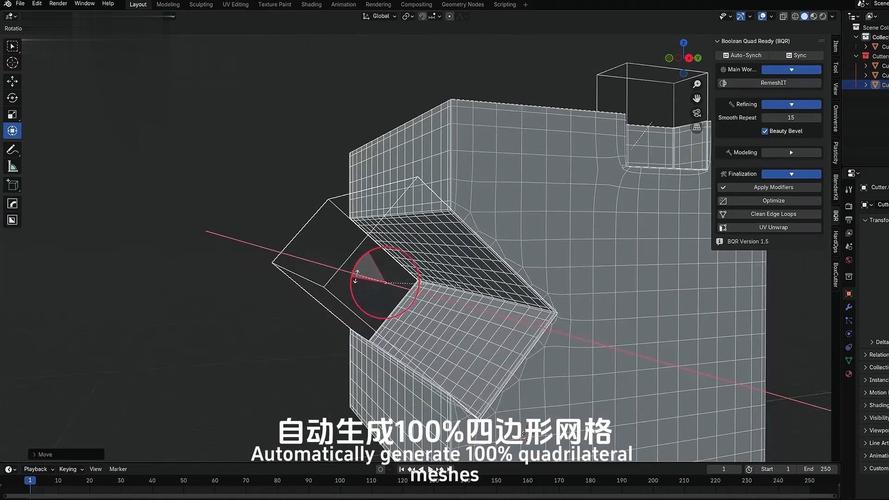889x500 pixels.
Task: Select the Cursor tool in left toolbar
Action: 12,62
